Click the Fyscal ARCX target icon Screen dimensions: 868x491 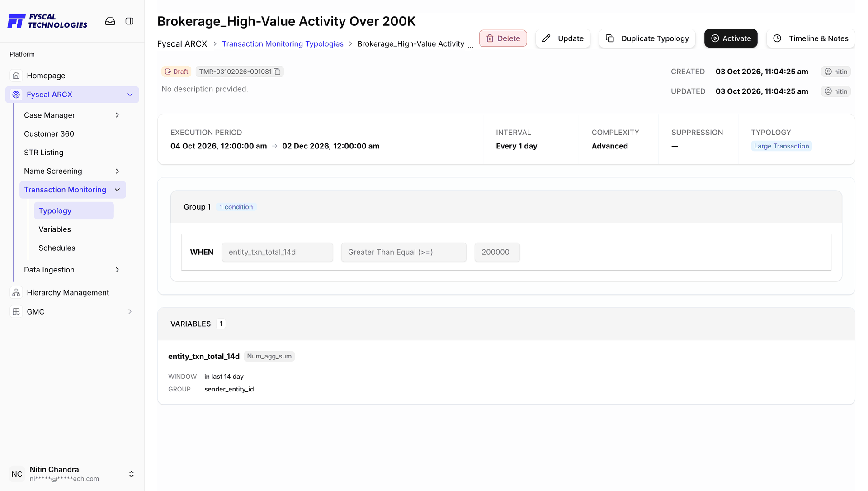[x=16, y=95]
